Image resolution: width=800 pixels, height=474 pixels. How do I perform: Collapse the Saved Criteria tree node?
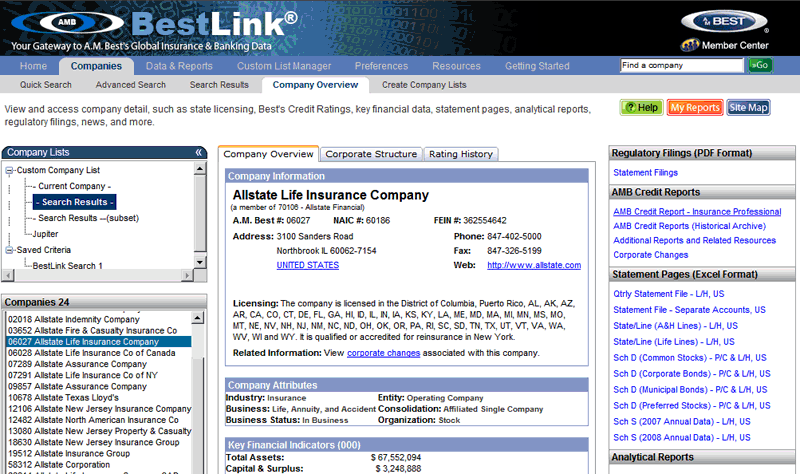click(x=9, y=250)
